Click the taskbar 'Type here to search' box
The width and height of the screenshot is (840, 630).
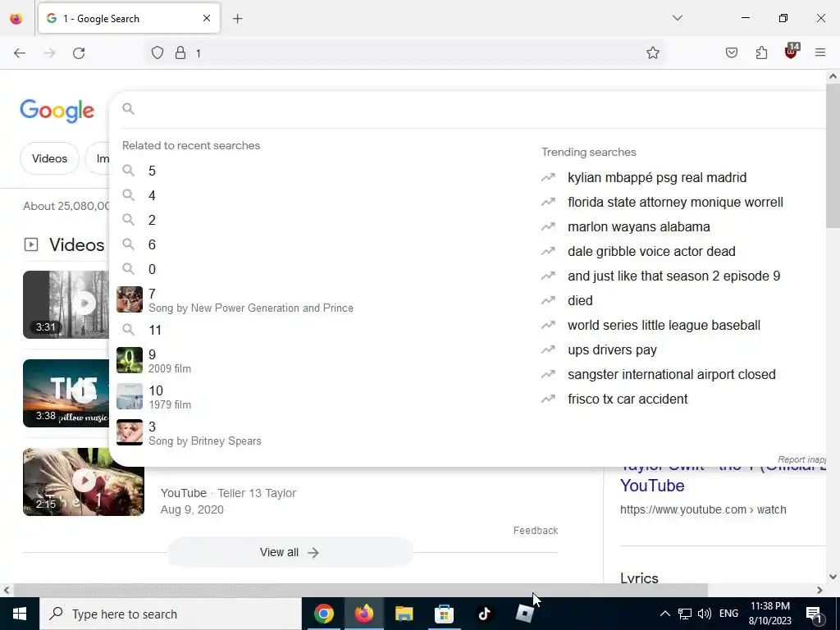click(171, 614)
